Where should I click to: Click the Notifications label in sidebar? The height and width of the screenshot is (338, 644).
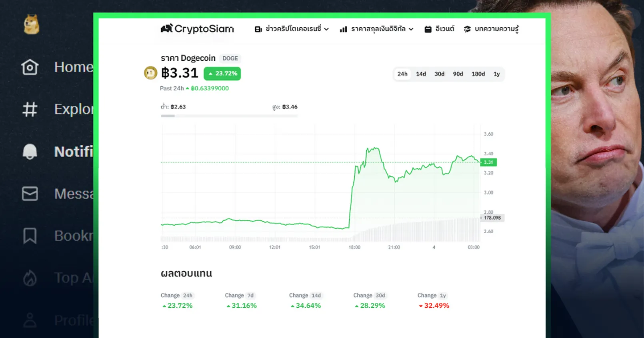[x=74, y=152]
